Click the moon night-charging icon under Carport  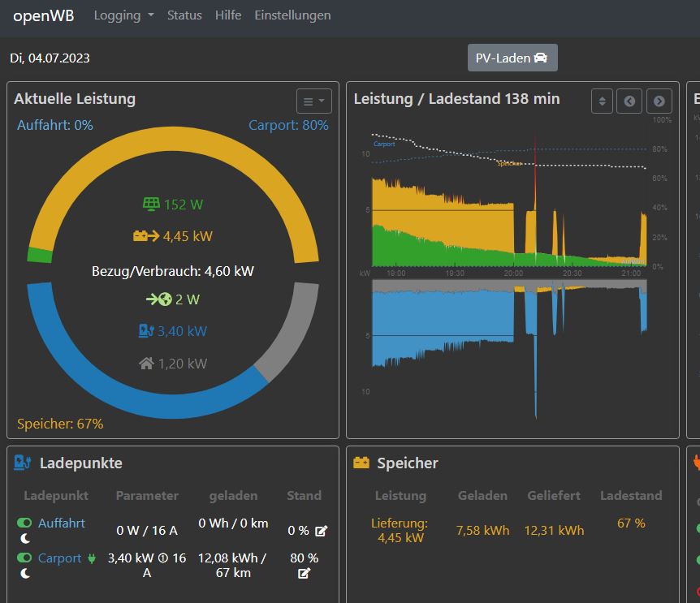click(x=24, y=573)
